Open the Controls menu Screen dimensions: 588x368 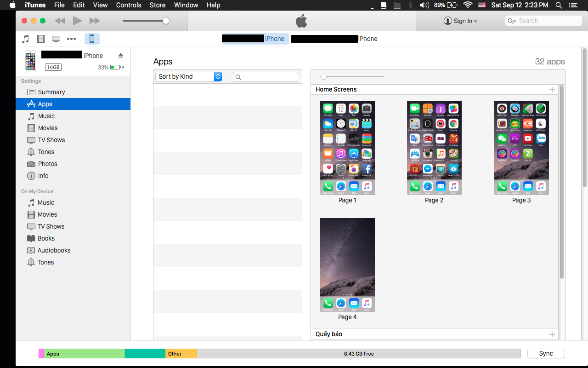pos(129,5)
